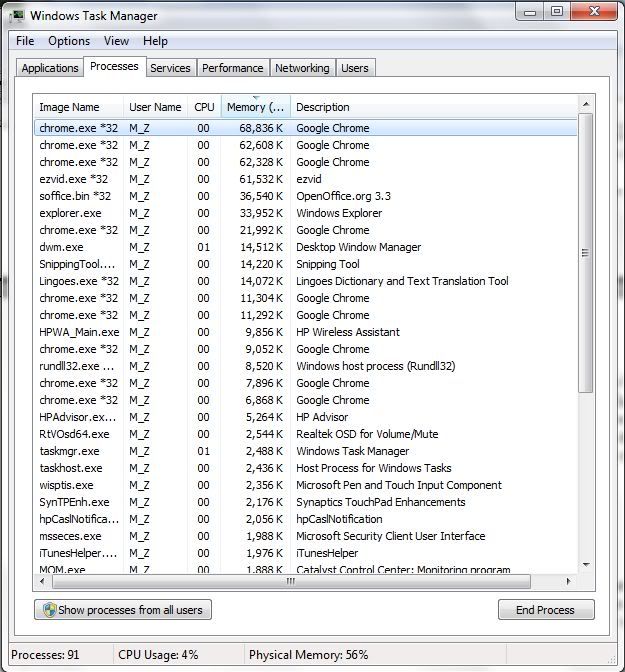Viewport: 625px width, 672px height.
Task: Click the Desktop Window Manager description
Action: pos(358,247)
